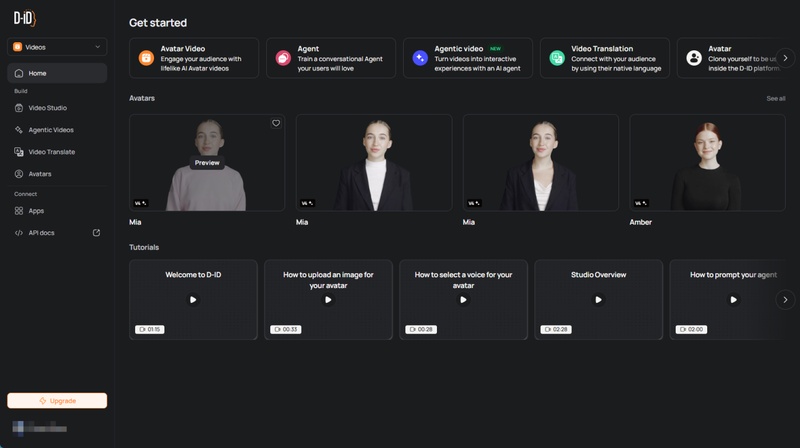Click See all avatars link
The height and width of the screenshot is (448, 800).
pos(776,98)
